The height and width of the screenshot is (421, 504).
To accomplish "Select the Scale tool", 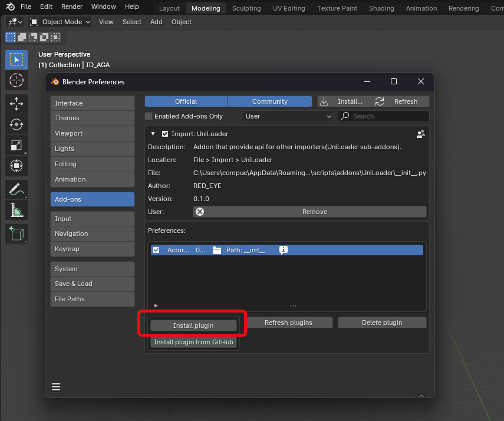I will 17,146.
